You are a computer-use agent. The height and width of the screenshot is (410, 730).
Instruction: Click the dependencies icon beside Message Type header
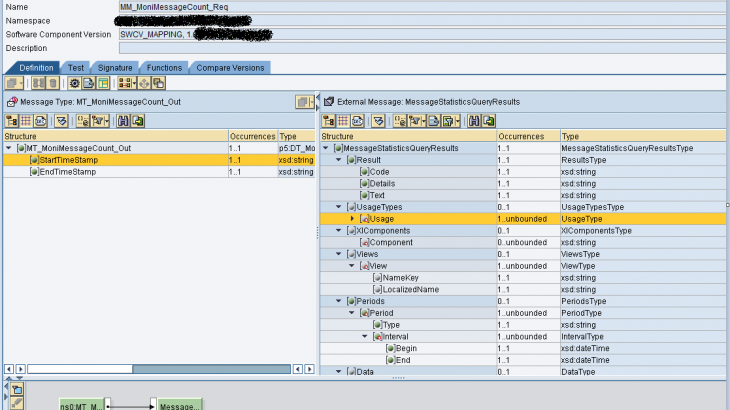(x=302, y=102)
